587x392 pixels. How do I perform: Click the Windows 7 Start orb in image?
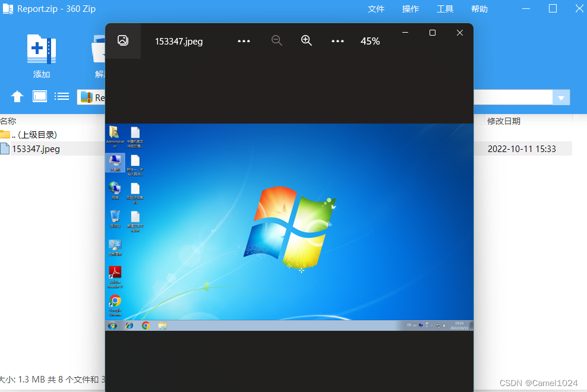coord(112,325)
